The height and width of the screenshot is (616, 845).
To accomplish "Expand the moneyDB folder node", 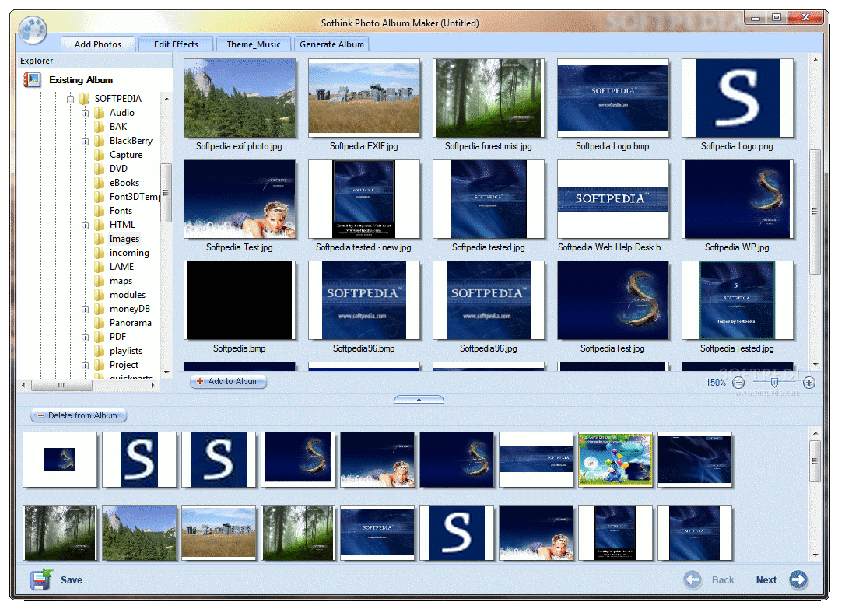I will pos(85,310).
